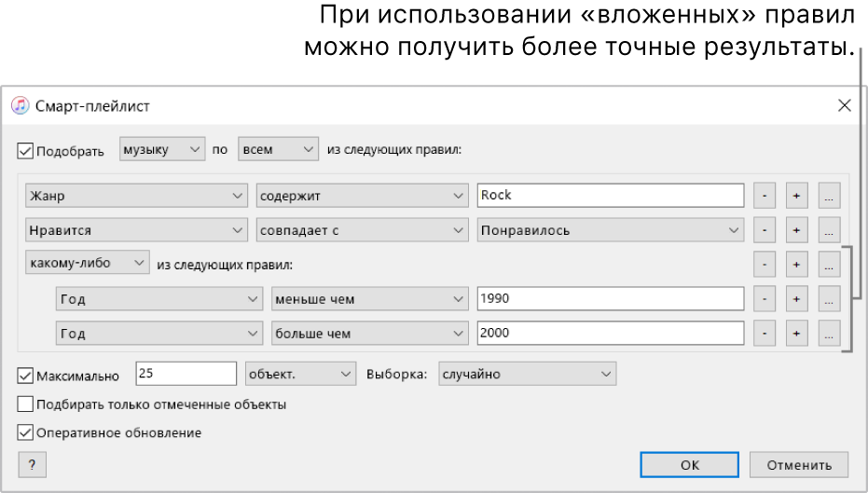Viewport: 868px width, 493px height.
Task: Close the Смарт-плейлист dialog window
Action: tap(845, 105)
